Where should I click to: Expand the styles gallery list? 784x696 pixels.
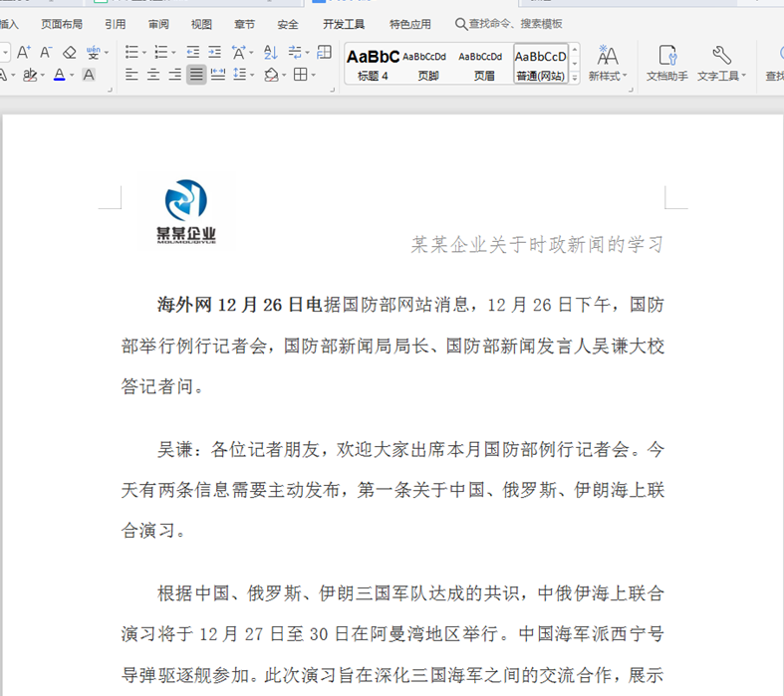coord(577,78)
